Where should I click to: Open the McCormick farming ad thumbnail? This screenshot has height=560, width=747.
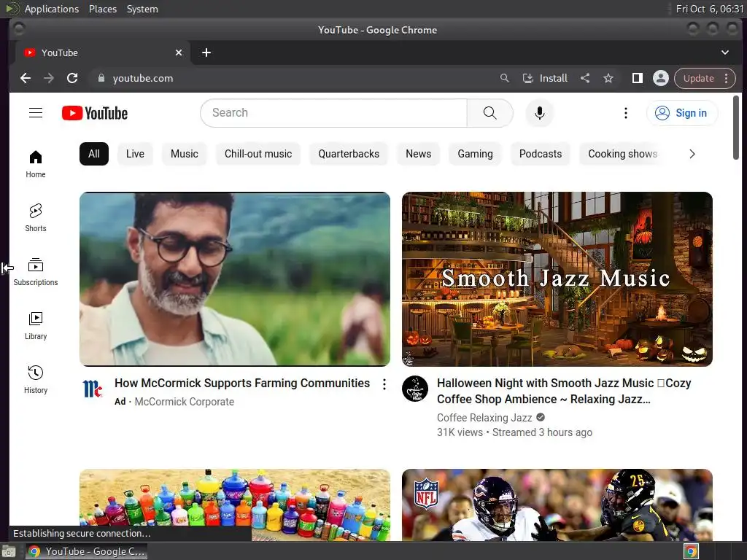(235, 279)
